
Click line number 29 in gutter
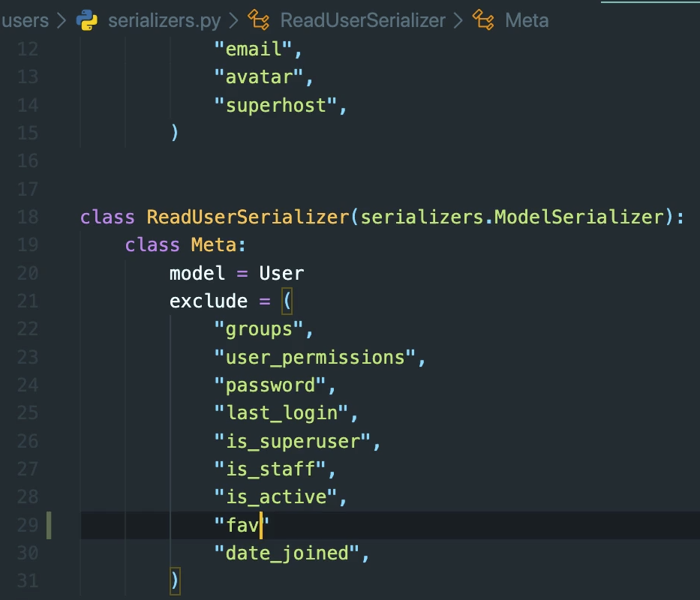pos(28,525)
